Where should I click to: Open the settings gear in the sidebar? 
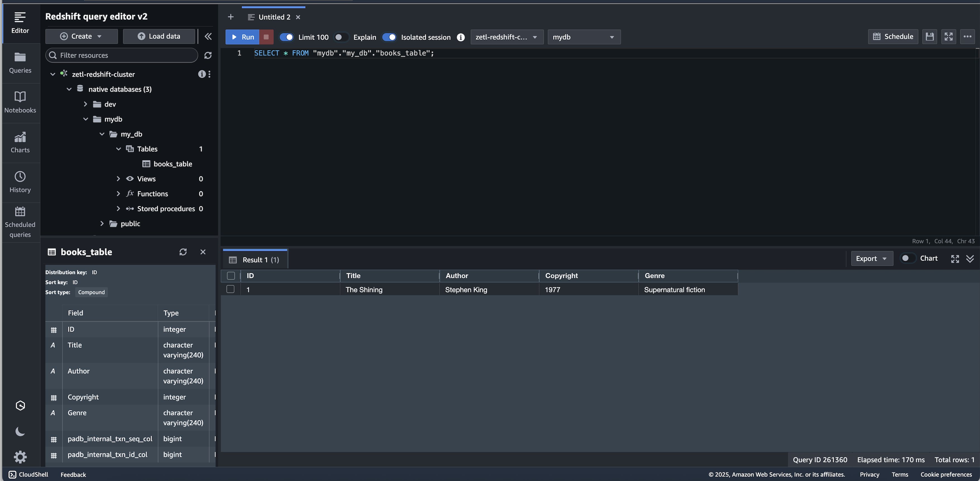tap(20, 457)
